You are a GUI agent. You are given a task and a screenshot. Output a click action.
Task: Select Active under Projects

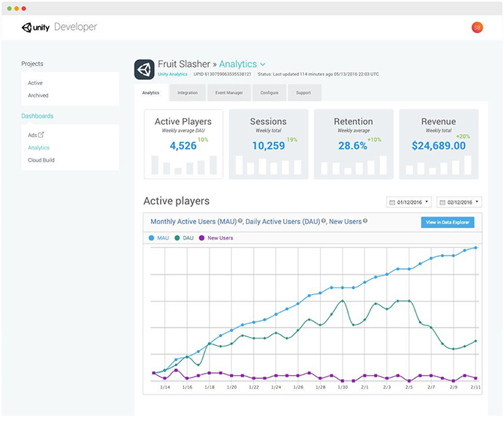tap(35, 83)
